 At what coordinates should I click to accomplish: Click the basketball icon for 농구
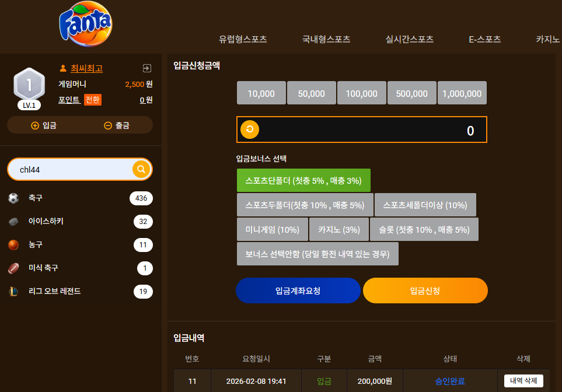point(13,245)
